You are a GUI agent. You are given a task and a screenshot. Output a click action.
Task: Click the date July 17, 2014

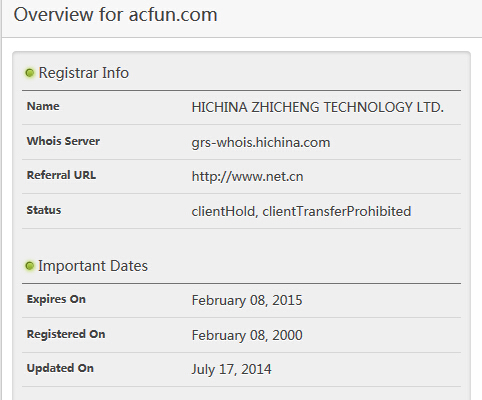pos(232,369)
